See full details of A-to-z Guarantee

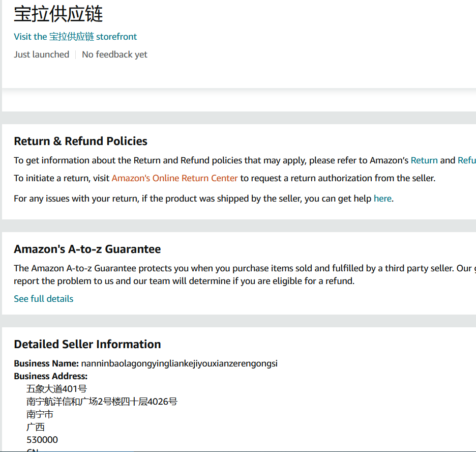(x=44, y=299)
